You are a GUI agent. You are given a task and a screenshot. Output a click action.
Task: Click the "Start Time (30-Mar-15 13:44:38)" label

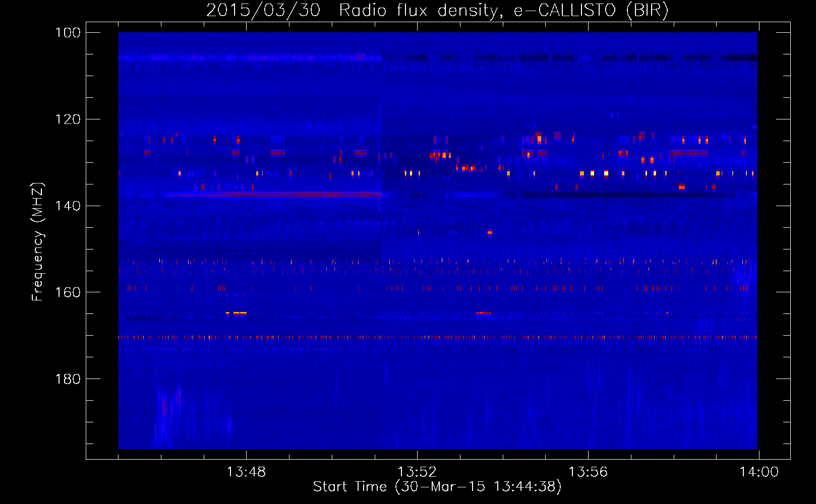pos(437,487)
